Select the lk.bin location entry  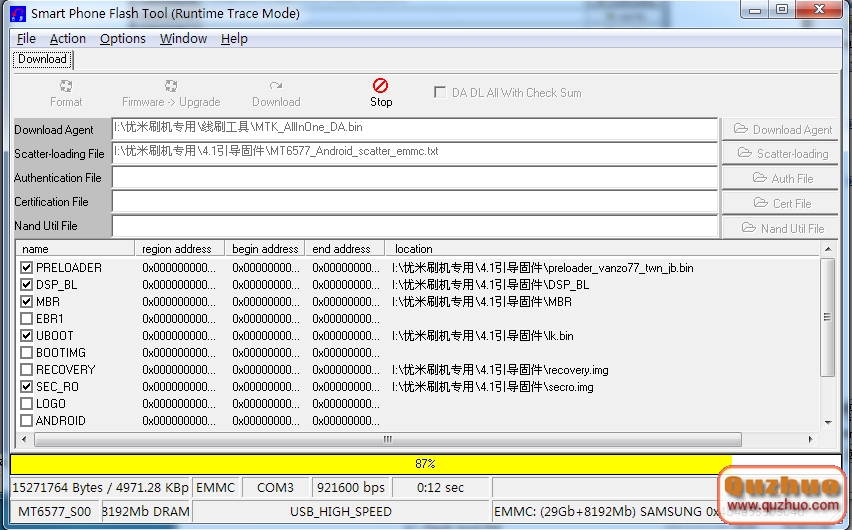tap(483, 335)
